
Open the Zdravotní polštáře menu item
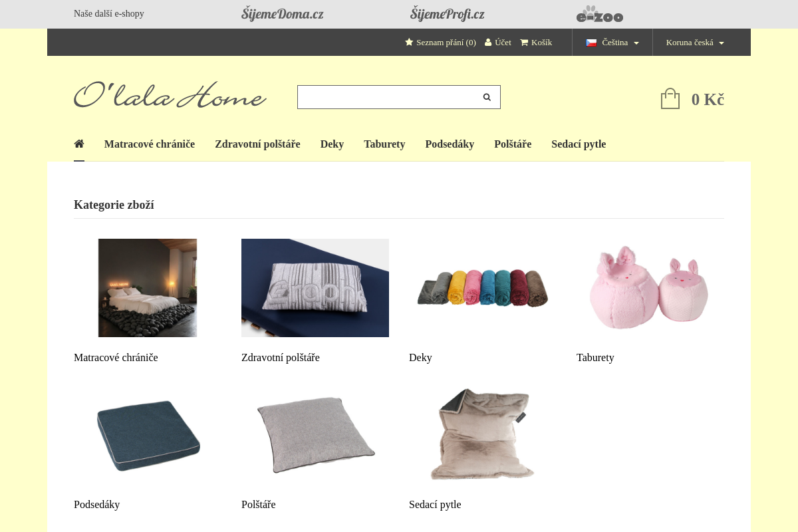[x=257, y=144]
